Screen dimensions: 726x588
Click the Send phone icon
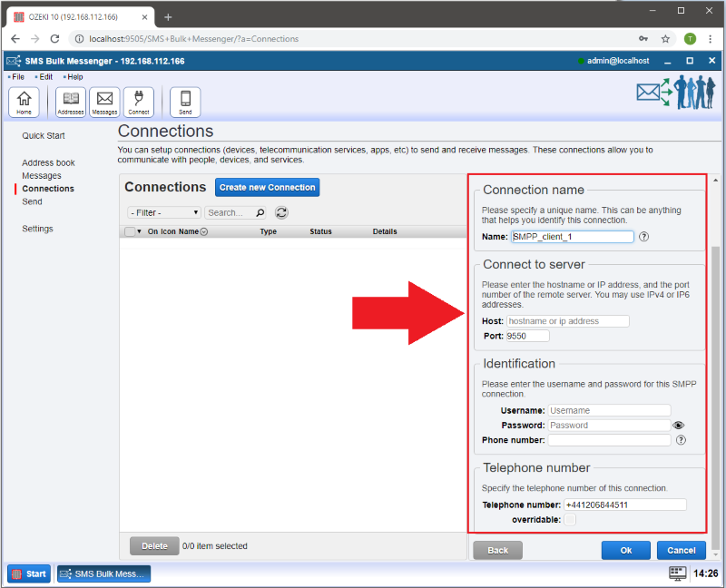pyautogui.click(x=185, y=102)
